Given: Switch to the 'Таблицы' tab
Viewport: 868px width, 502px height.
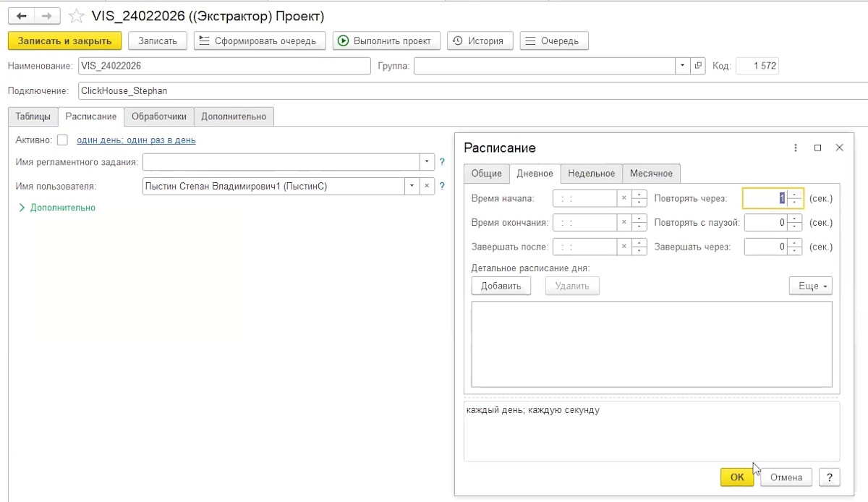Looking at the screenshot, I should [33, 116].
